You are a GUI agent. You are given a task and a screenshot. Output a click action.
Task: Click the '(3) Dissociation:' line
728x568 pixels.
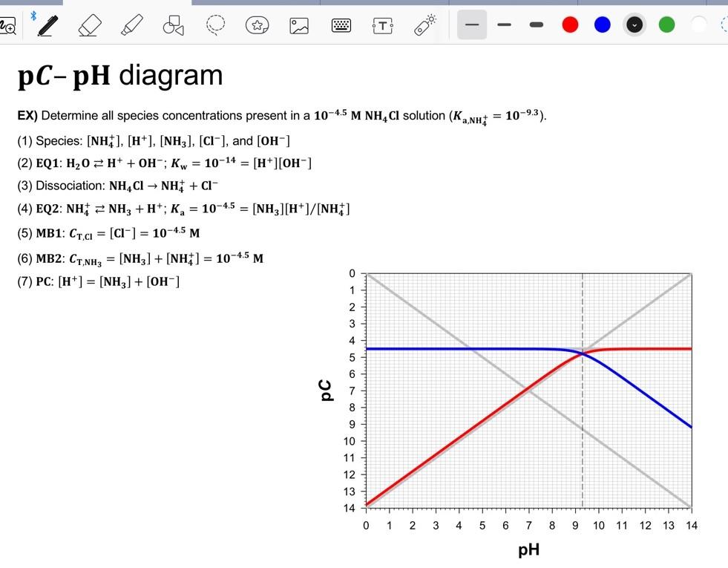coord(117,186)
